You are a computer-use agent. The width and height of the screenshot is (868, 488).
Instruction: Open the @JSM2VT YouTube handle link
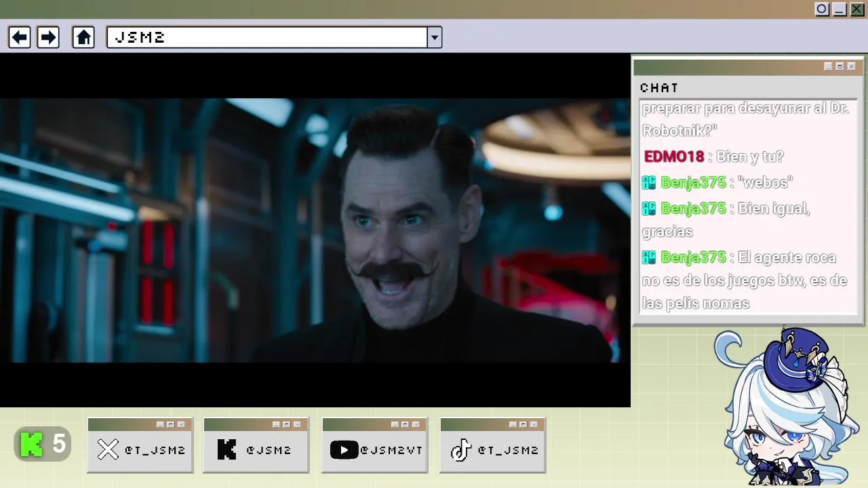coord(391,450)
